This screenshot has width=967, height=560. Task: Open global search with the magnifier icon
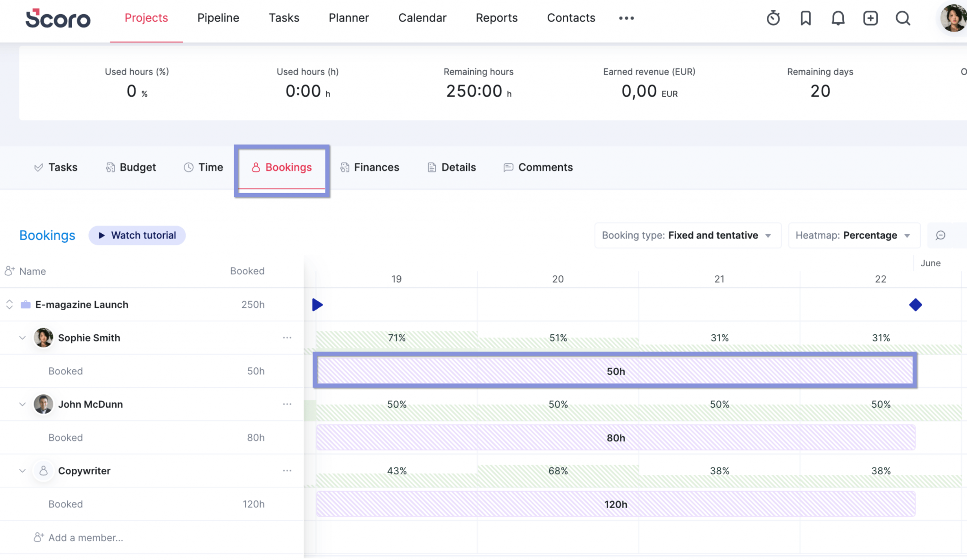click(x=903, y=18)
